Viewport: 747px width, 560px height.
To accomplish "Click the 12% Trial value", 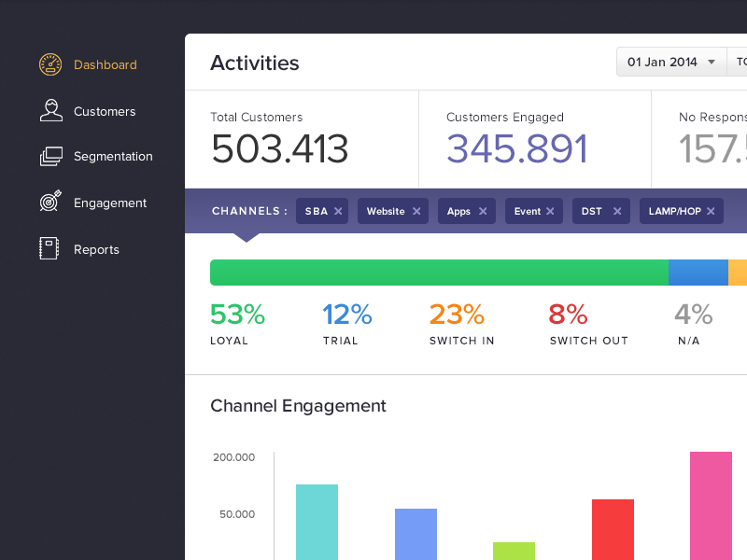I will 347,315.
